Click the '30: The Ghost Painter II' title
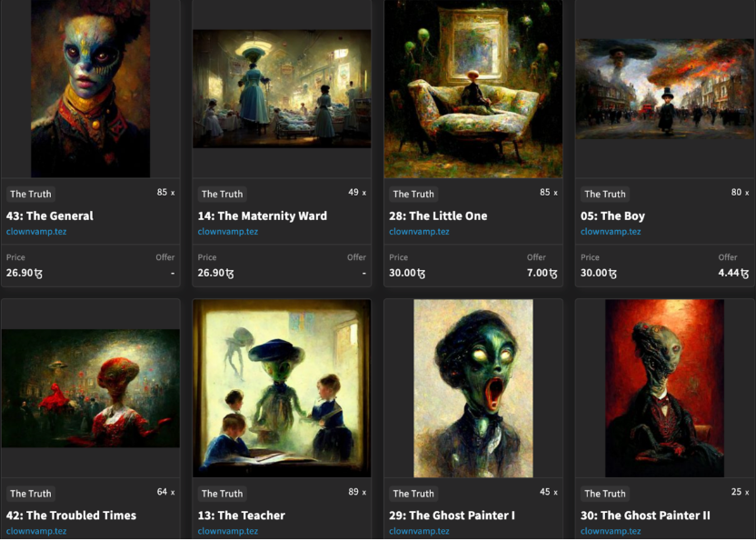756x541 pixels. tap(645, 516)
